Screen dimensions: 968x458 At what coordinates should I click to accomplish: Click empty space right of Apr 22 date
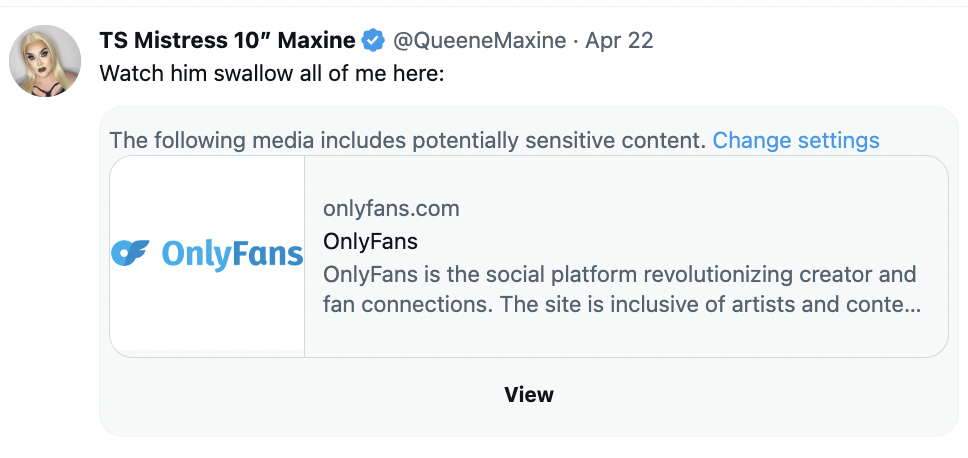[803, 41]
